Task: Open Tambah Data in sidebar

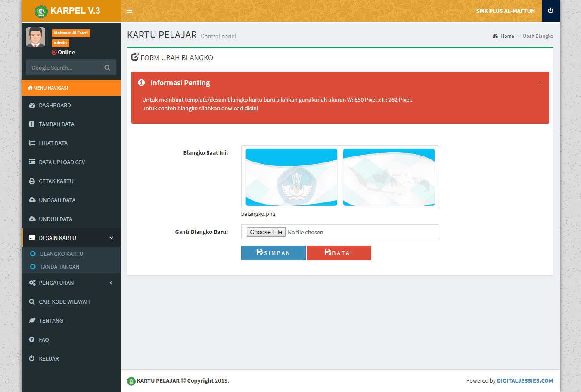Action: pos(56,124)
